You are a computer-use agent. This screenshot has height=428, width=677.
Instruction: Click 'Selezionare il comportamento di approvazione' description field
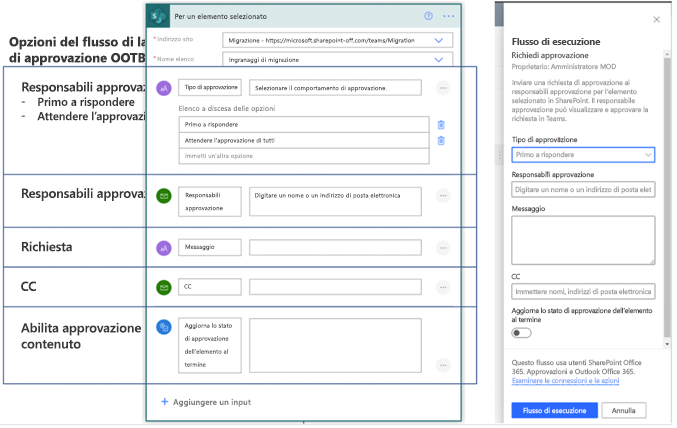click(337, 88)
